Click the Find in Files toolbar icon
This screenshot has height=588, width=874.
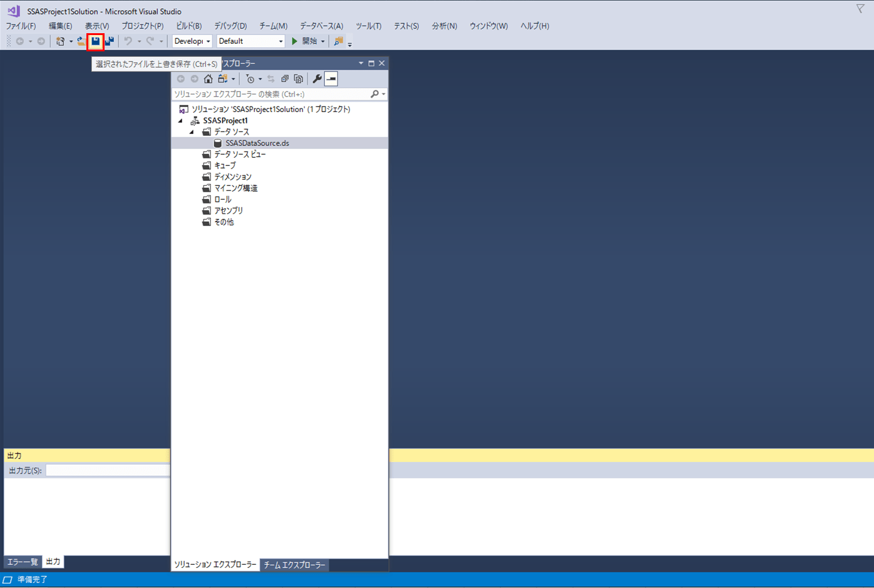pos(338,41)
